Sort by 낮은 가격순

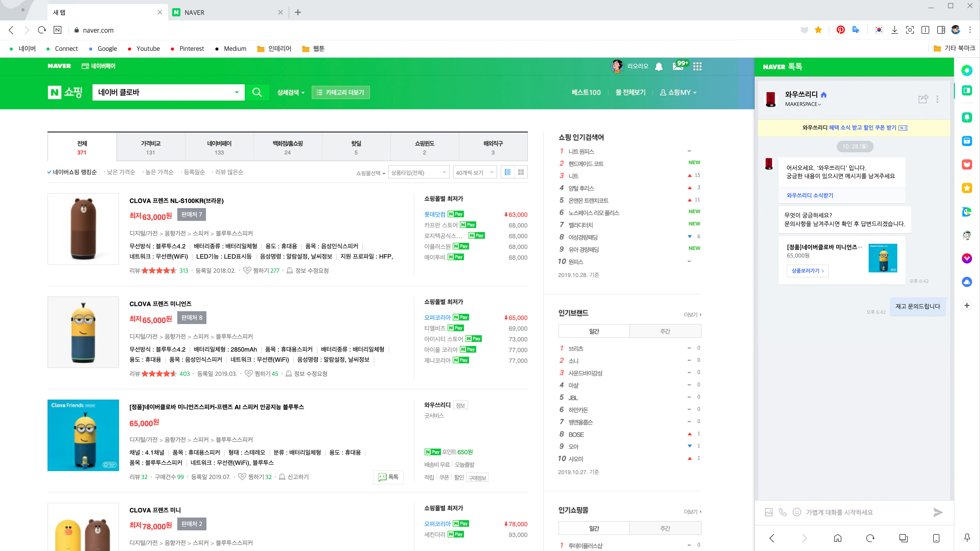[x=121, y=172]
